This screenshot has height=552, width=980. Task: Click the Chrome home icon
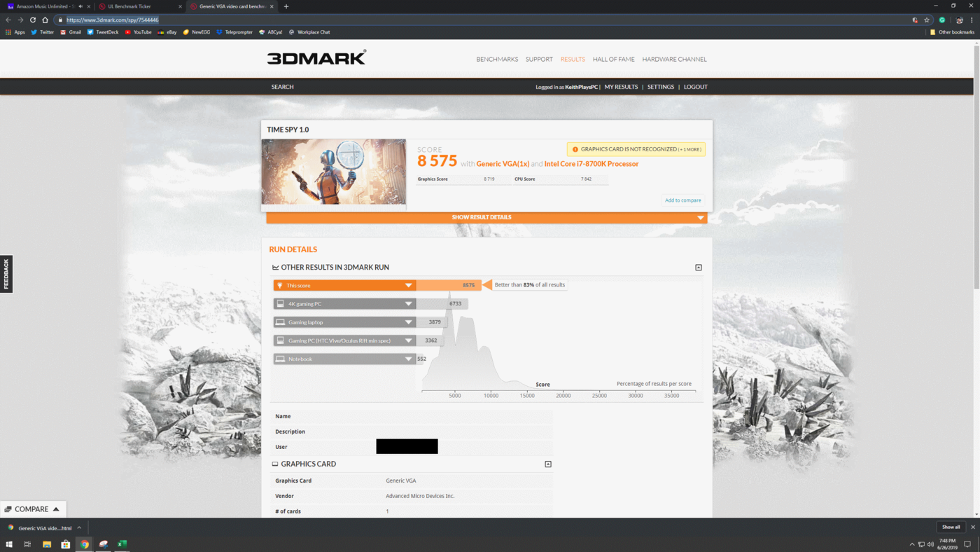coord(45,20)
